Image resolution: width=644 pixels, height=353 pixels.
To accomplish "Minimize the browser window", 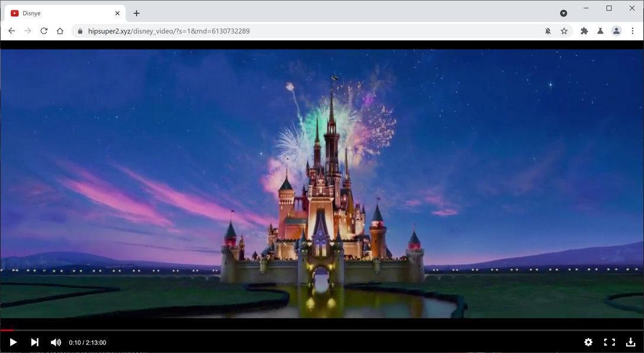I will coord(586,8).
